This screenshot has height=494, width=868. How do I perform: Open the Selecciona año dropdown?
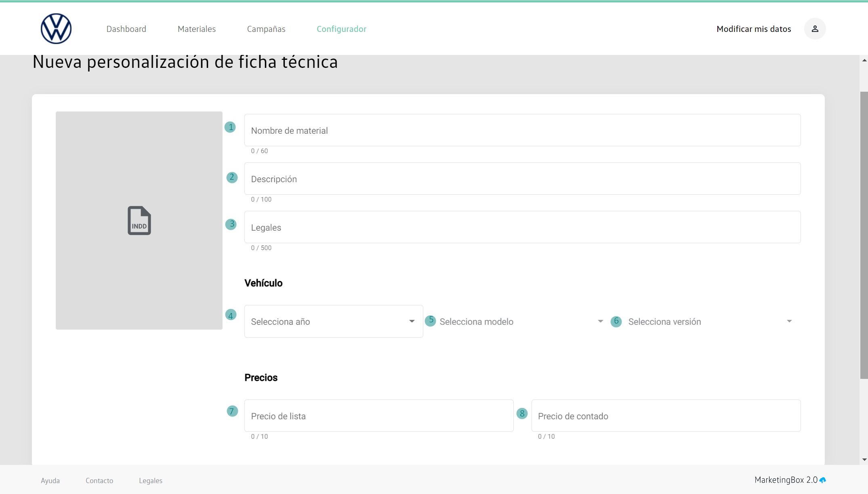333,322
